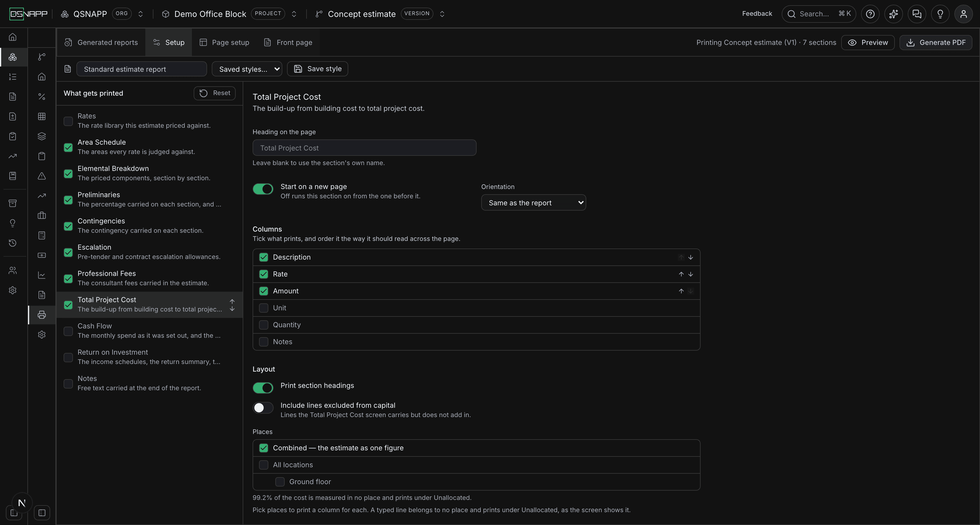This screenshot has height=525, width=980.
Task: Select the Return on Investment section row
Action: pos(150,357)
